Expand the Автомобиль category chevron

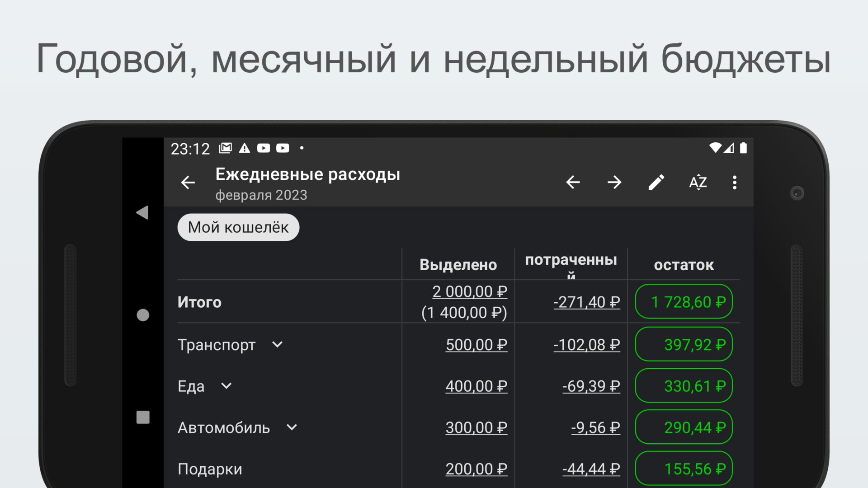click(292, 427)
